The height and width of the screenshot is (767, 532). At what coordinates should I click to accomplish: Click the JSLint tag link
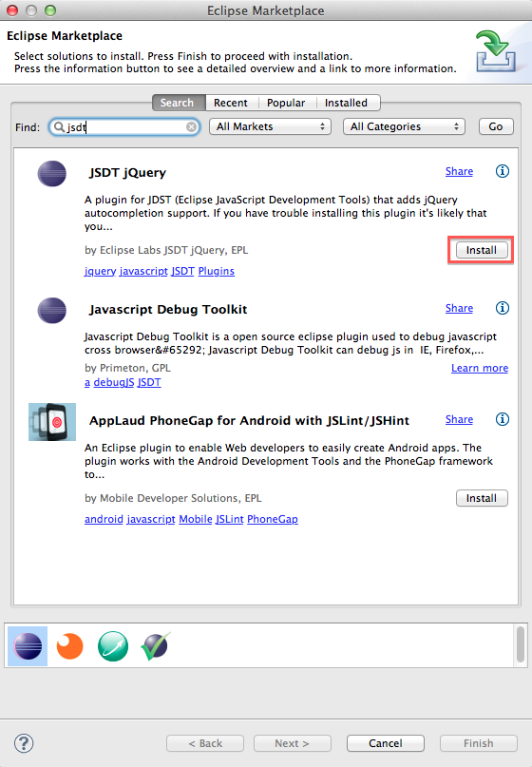tap(230, 519)
